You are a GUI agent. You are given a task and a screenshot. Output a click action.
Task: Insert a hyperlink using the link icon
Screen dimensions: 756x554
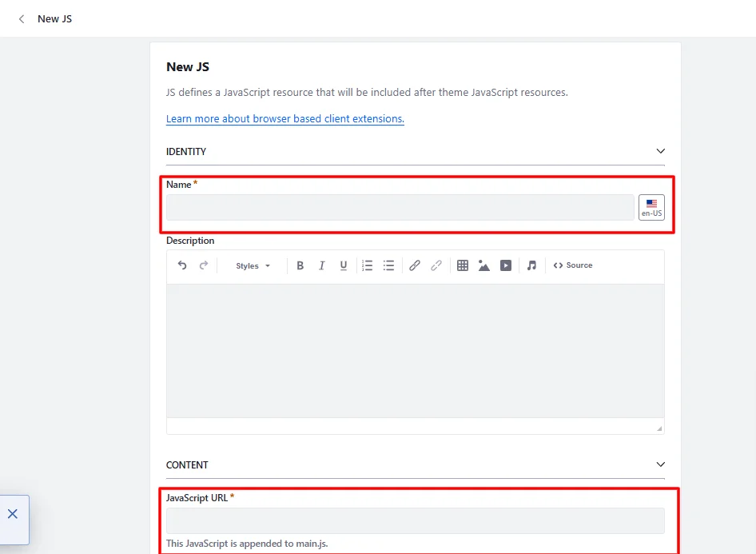pos(436,265)
